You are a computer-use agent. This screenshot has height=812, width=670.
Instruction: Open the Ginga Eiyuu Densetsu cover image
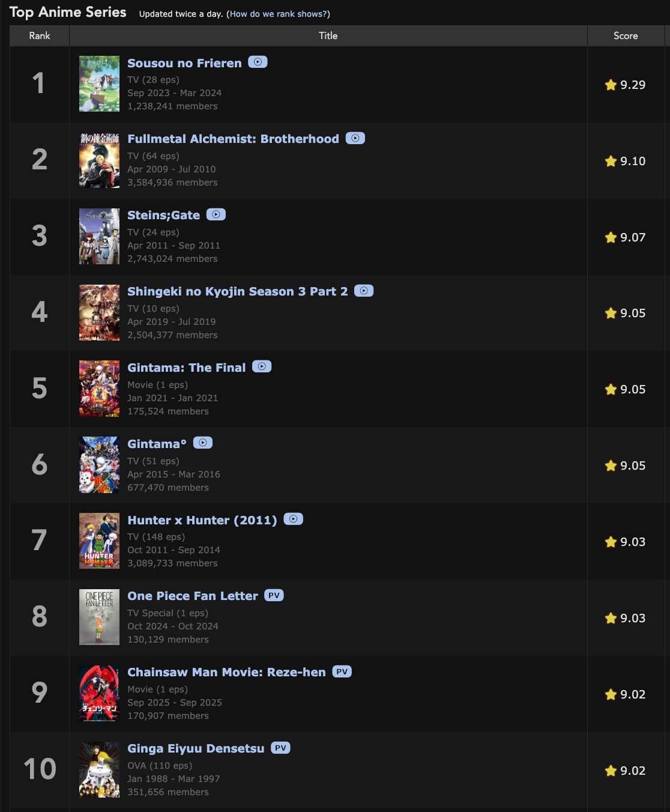(99, 769)
